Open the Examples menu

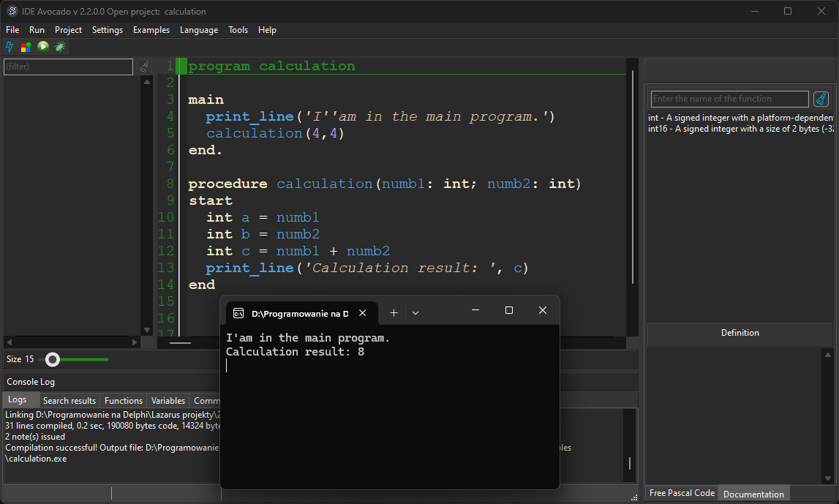pos(151,30)
